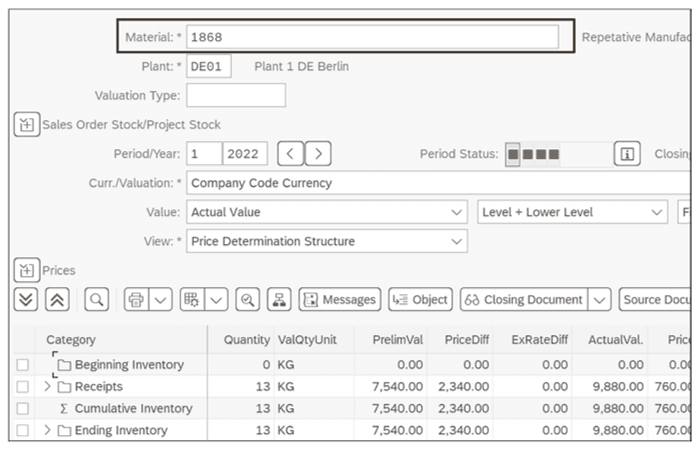Open the search magnifier tool

pos(96,299)
